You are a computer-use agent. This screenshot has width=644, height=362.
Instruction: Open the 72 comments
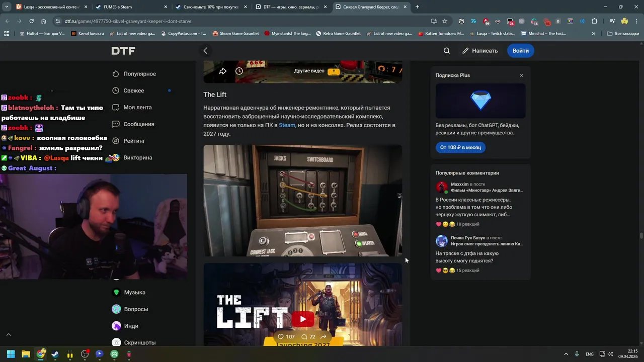click(308, 337)
